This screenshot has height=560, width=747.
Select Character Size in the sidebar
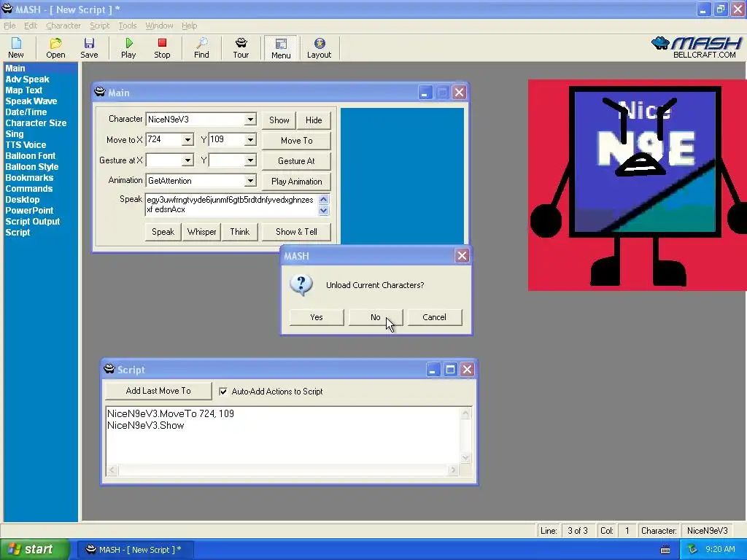tap(36, 123)
